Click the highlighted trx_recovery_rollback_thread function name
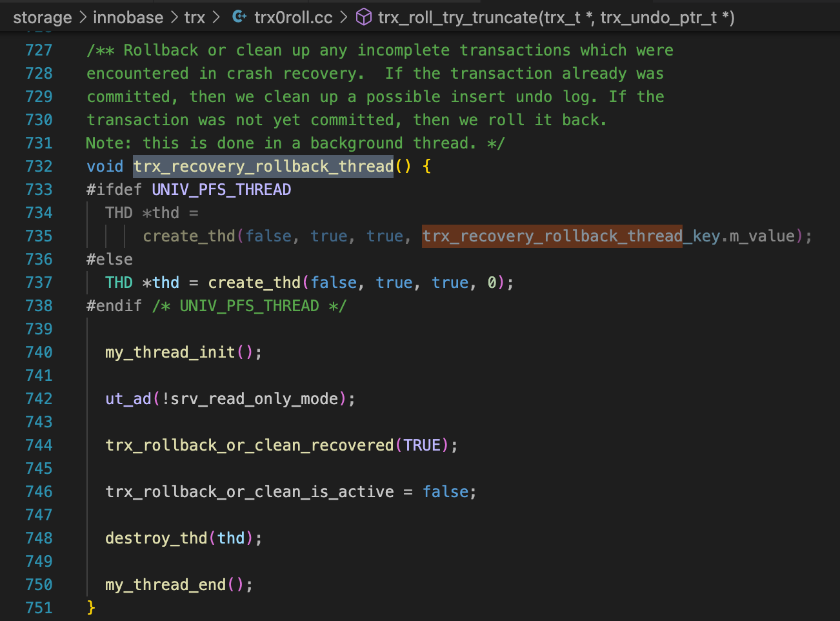This screenshot has height=621, width=840. [263, 167]
